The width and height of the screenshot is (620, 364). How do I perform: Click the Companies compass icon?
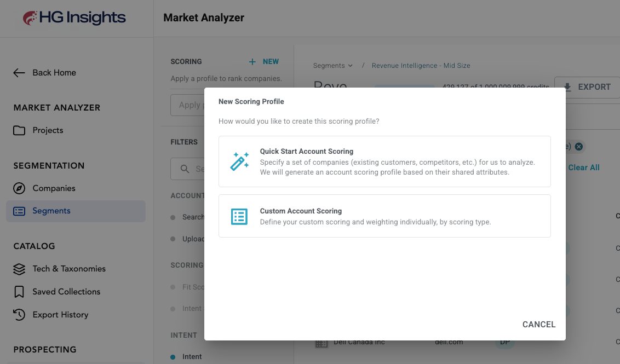[x=19, y=188]
